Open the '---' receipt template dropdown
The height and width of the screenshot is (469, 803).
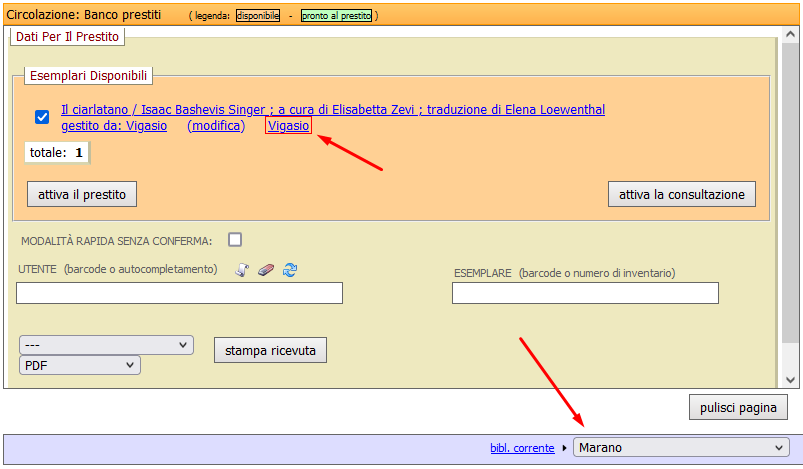click(106, 344)
